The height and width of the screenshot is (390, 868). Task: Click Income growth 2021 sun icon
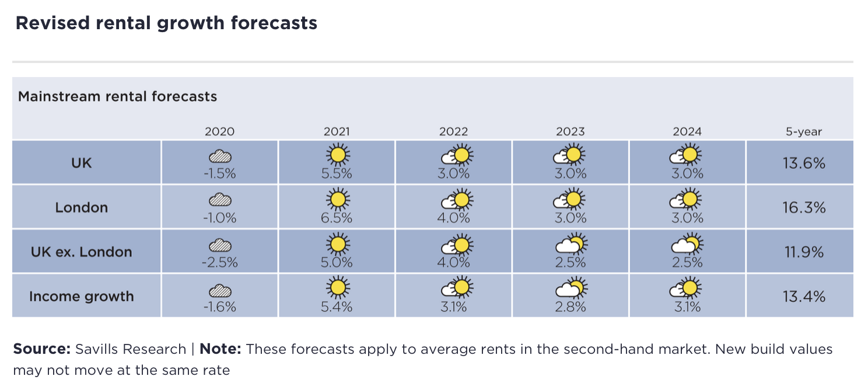click(x=337, y=288)
